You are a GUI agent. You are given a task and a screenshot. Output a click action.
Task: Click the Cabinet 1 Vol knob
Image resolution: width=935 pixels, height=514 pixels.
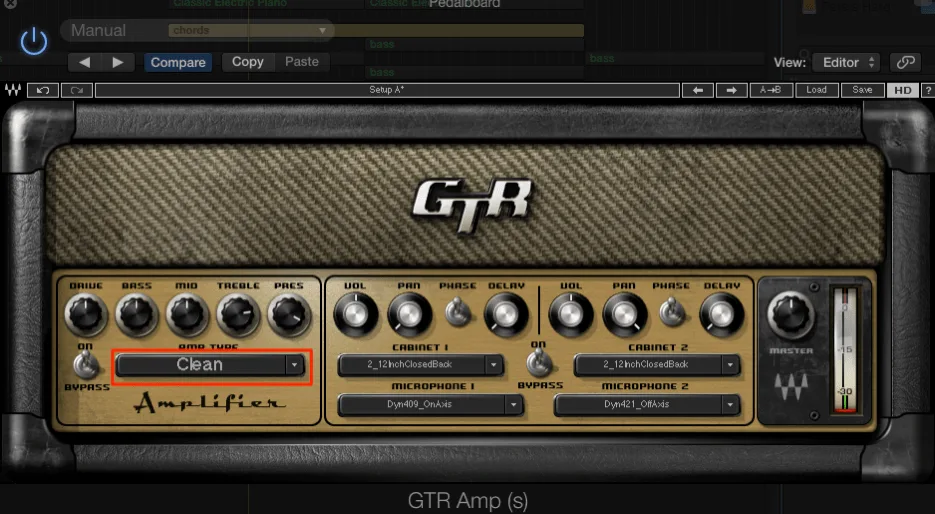click(x=355, y=314)
